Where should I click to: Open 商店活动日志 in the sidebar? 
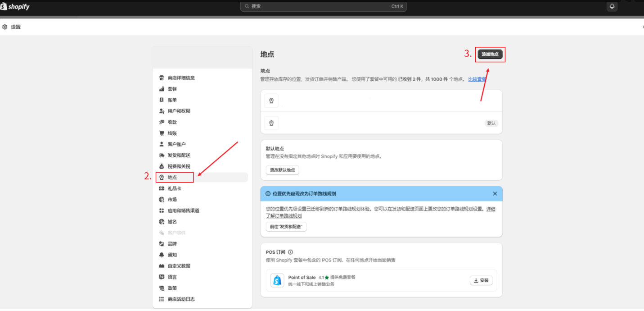tap(181, 299)
